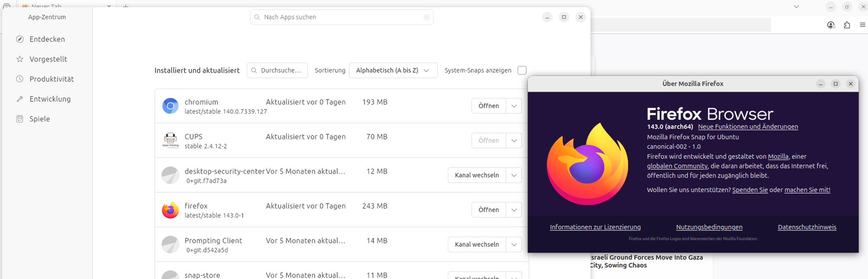Enable the 'System-Snaps anzeigen' checkbox
Screen dimensions: 868x279
522,70
